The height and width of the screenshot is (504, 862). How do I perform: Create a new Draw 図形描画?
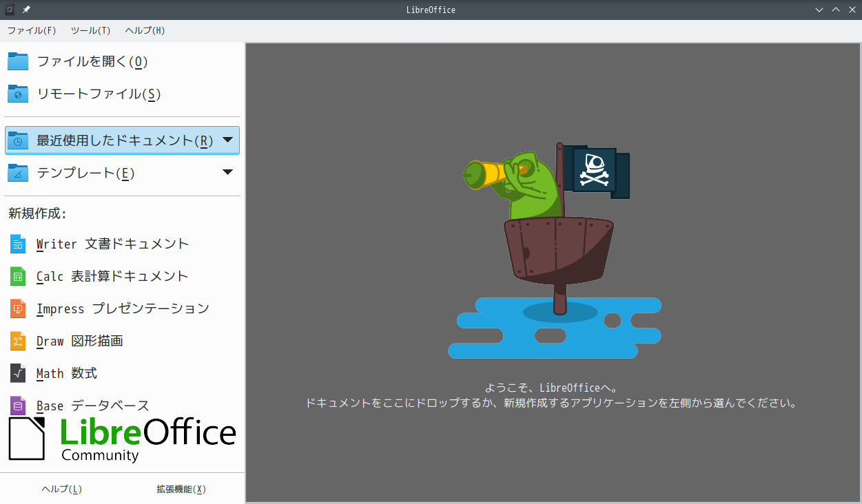[x=123, y=341]
